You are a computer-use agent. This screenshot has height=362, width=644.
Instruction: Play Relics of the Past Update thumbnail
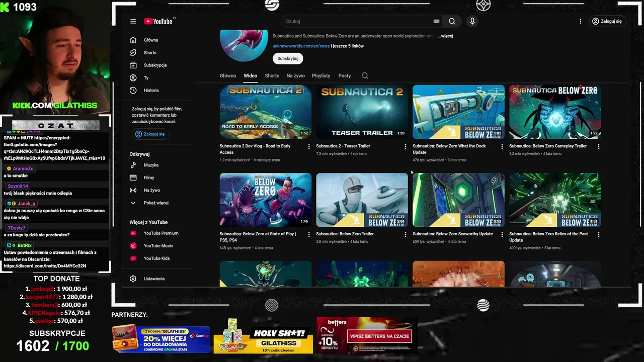tap(555, 200)
